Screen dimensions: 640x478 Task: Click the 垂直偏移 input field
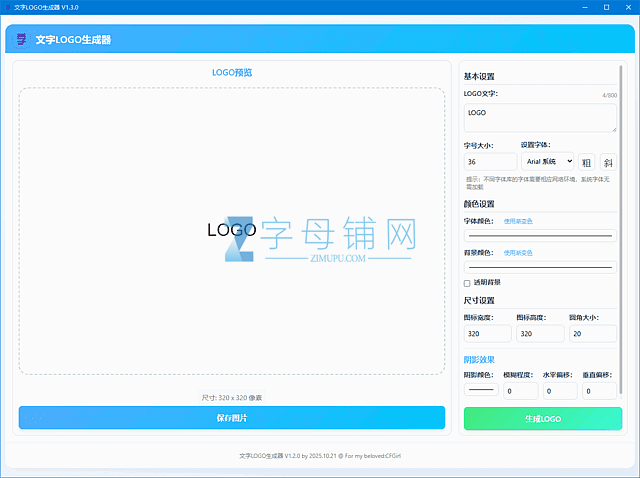coord(600,391)
